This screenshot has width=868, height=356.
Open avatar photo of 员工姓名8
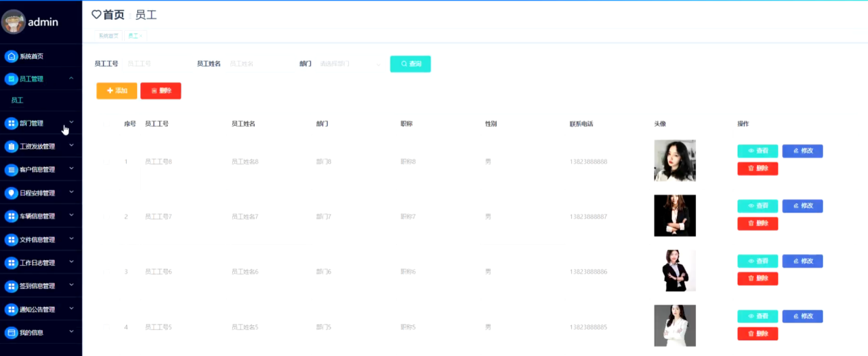point(675,161)
